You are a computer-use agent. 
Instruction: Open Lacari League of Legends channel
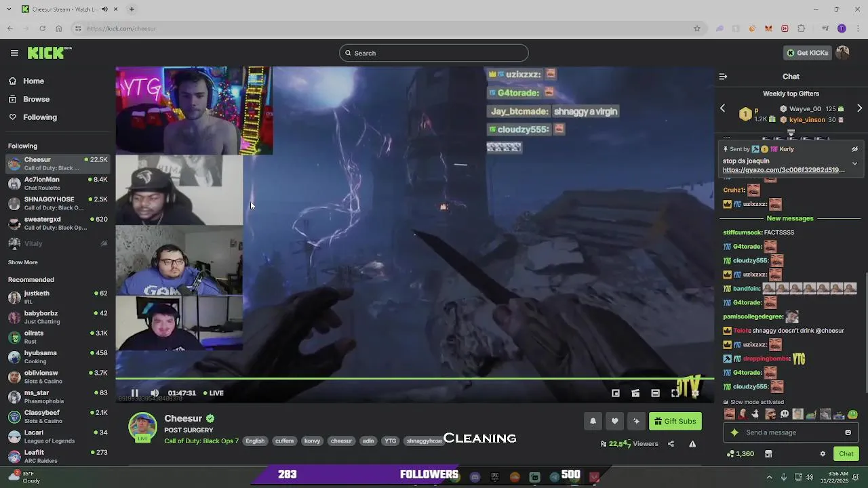58,436
